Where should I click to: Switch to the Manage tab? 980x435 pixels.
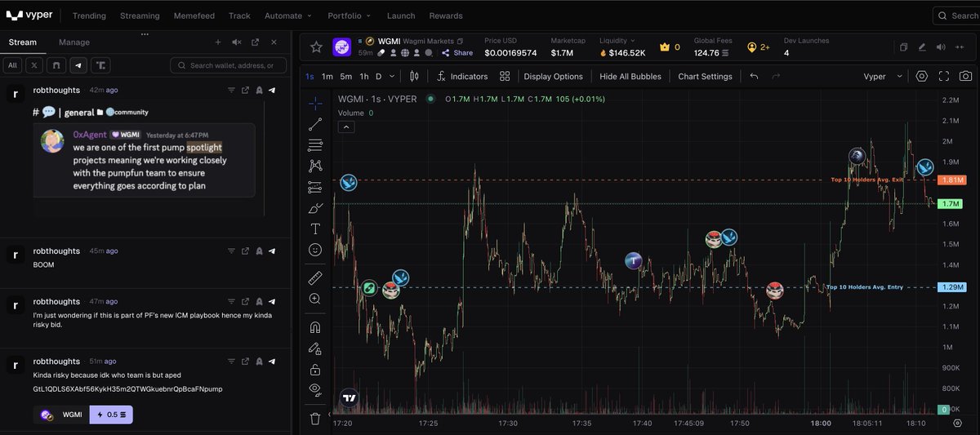coord(74,42)
